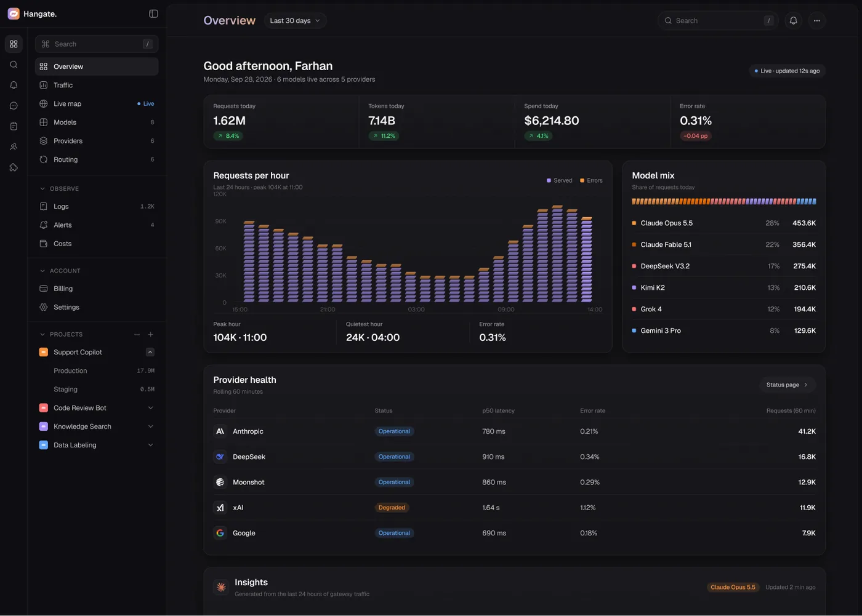Open the dashboard grid icon in the rail
862x616 pixels.
point(14,44)
